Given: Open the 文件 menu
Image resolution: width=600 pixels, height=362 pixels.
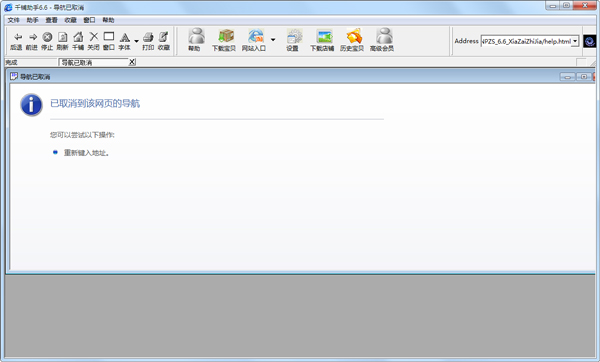Looking at the screenshot, I should (13, 20).
